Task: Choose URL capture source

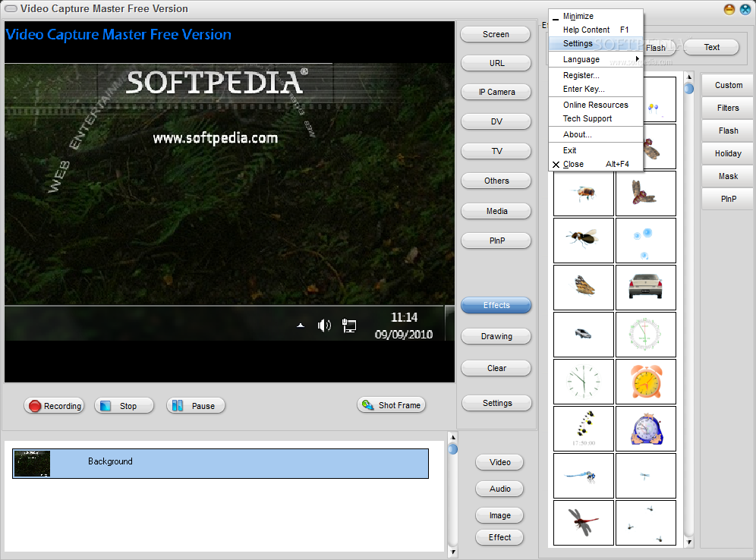Action: (x=496, y=63)
